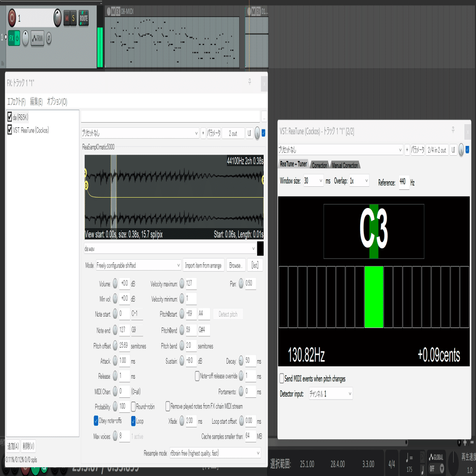This screenshot has height=476, width=476.
Task: Click the UI button in ReaTune header
Action: point(453,150)
